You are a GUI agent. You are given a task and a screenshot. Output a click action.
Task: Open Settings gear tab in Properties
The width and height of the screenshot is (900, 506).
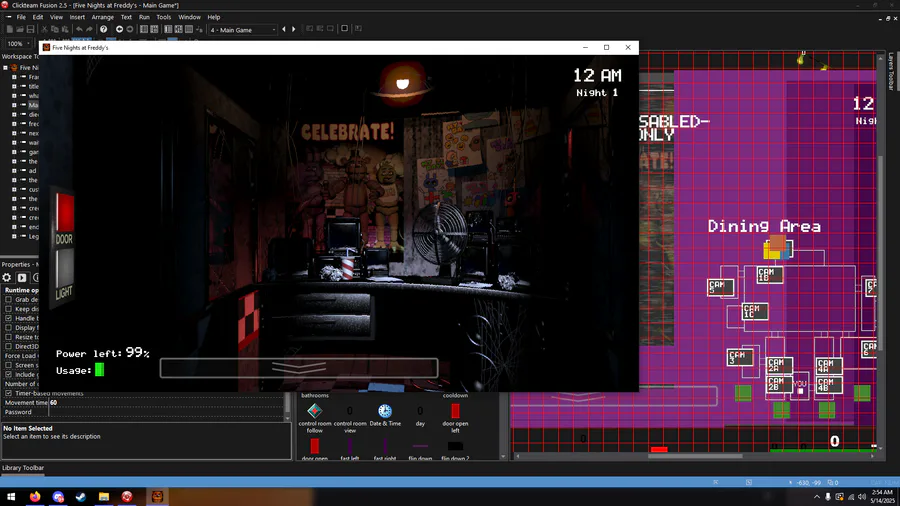7,278
